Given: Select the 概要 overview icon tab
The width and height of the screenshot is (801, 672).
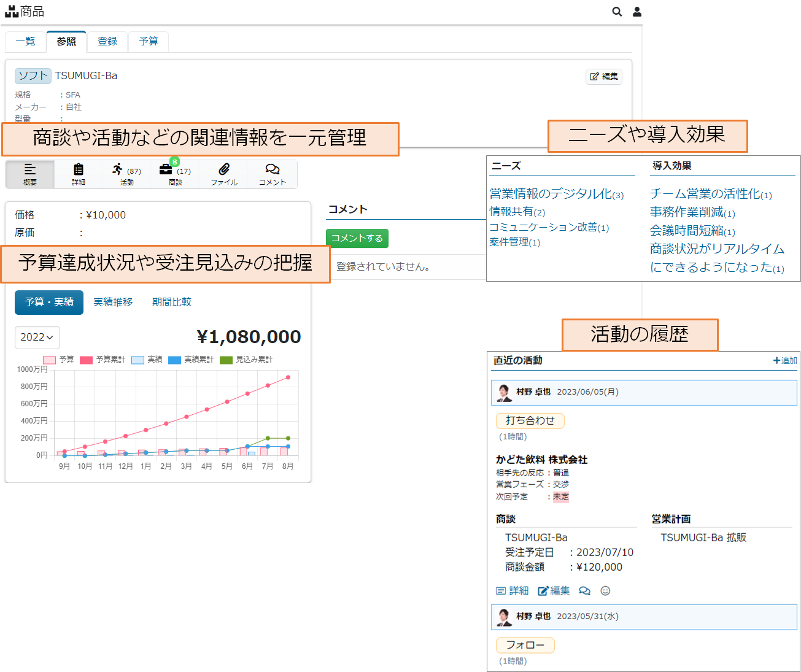Looking at the screenshot, I should [30, 174].
